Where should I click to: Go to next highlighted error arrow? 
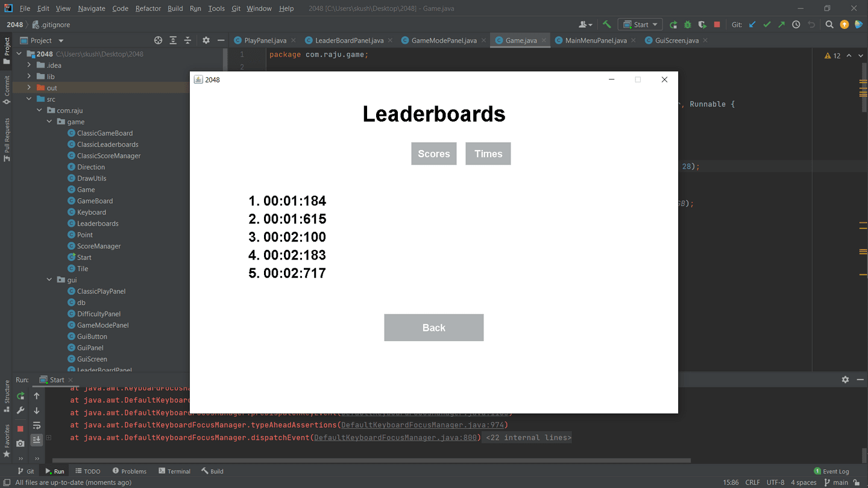[x=861, y=55]
